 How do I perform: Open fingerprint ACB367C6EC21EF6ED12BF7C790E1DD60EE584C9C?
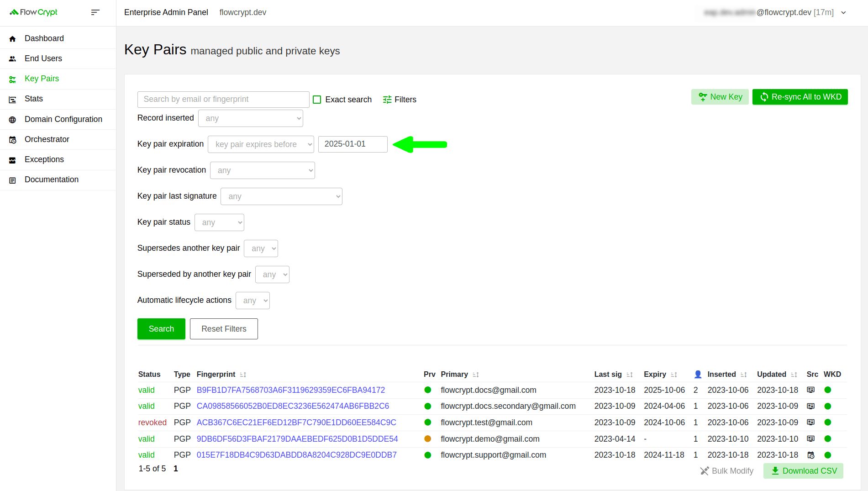296,422
